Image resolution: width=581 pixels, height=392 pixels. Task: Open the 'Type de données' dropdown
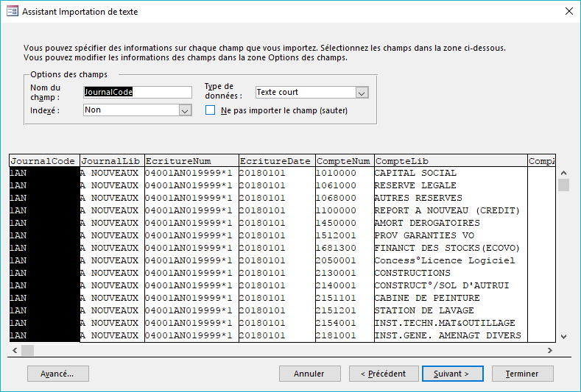[362, 93]
